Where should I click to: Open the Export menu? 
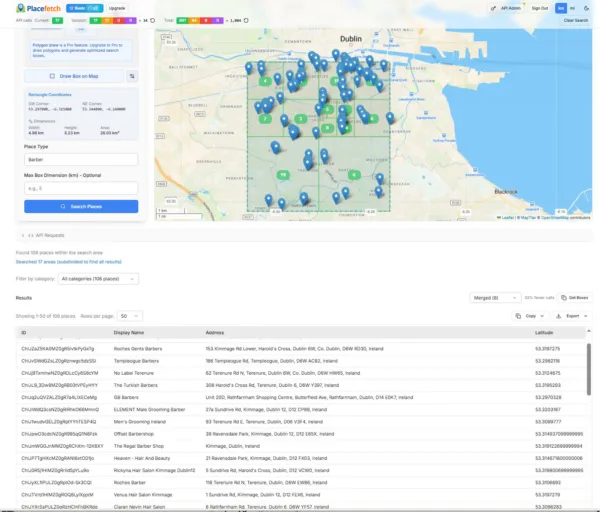tap(574, 315)
